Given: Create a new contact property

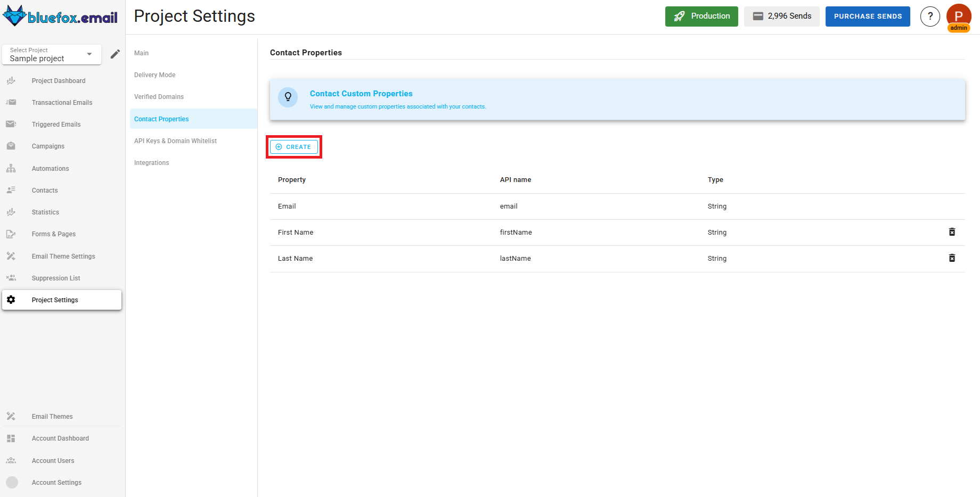Looking at the screenshot, I should coord(293,146).
